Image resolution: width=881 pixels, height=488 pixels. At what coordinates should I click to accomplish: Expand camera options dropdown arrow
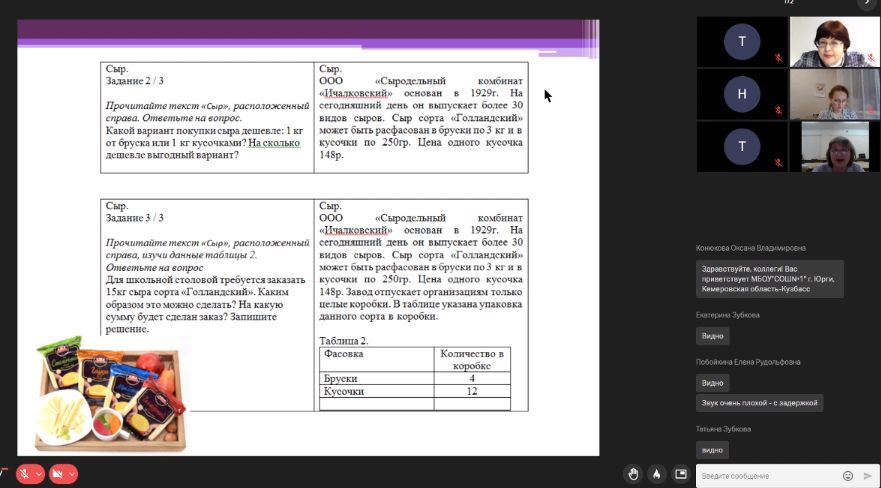click(72, 474)
